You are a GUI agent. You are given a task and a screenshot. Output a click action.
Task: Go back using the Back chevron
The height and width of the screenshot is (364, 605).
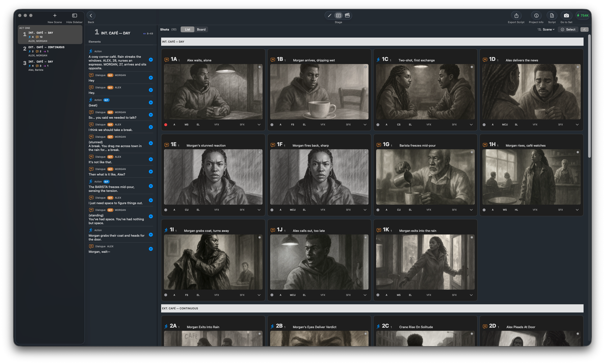(91, 15)
